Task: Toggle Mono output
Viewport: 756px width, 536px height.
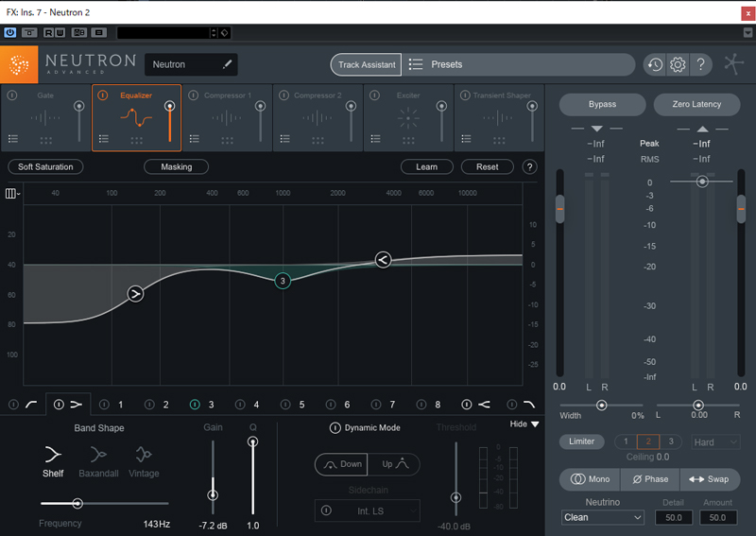Action: click(590, 479)
